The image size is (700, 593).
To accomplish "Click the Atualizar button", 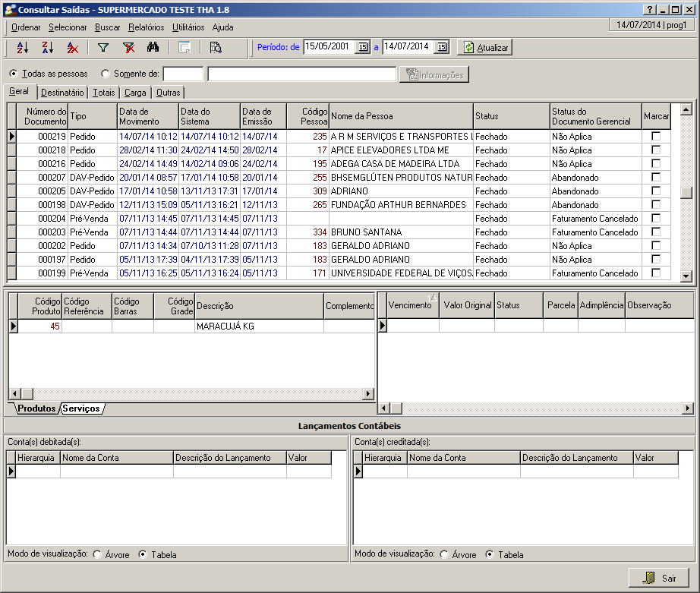I will pyautogui.click(x=486, y=47).
